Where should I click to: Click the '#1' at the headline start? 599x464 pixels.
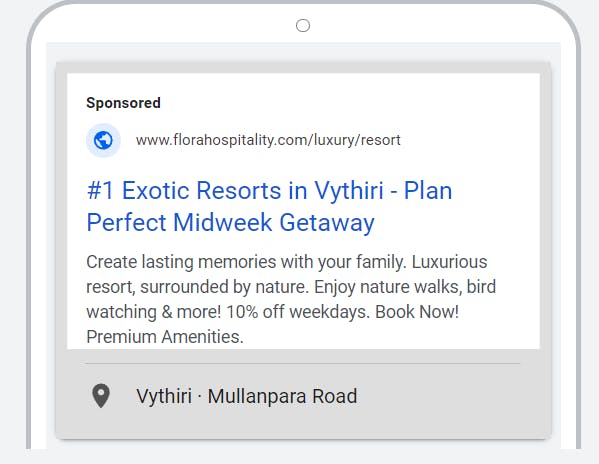pos(100,191)
